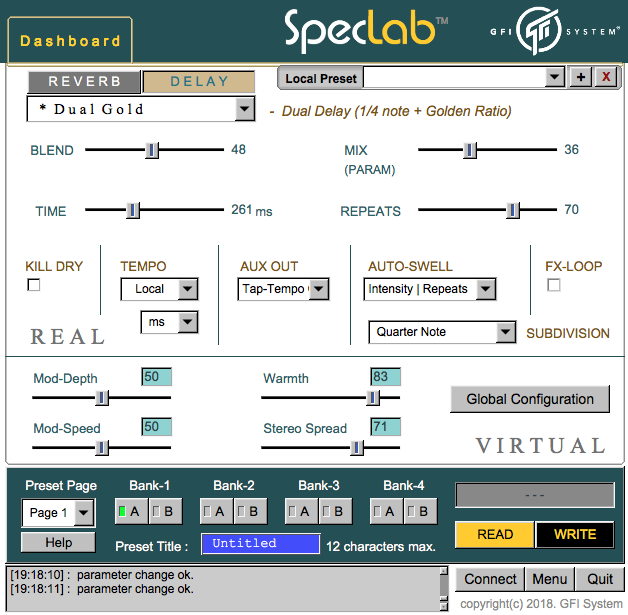Delete local preset with the red X button
The image size is (628, 615).
click(x=606, y=77)
